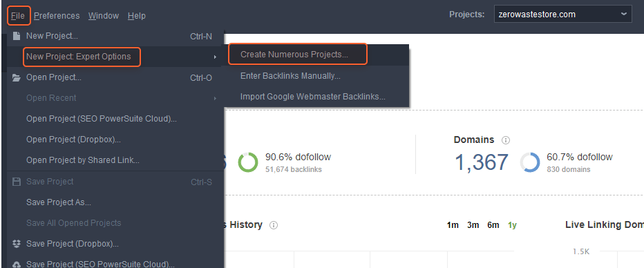This screenshot has height=268, width=644.
Task: Click the New Project document icon
Action: 17,36
